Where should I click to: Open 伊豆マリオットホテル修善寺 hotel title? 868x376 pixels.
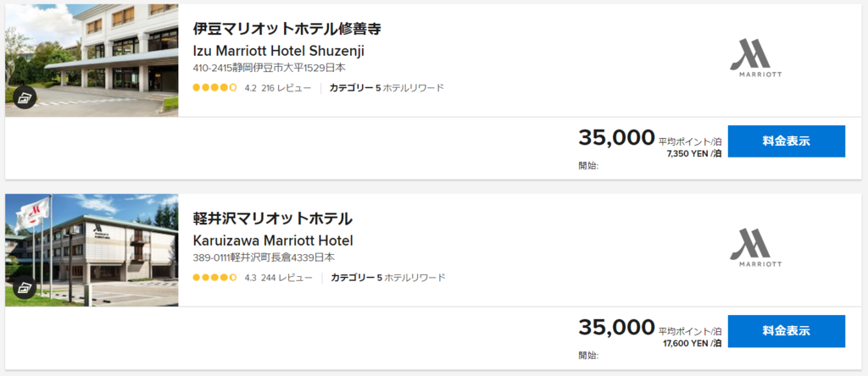(287, 29)
